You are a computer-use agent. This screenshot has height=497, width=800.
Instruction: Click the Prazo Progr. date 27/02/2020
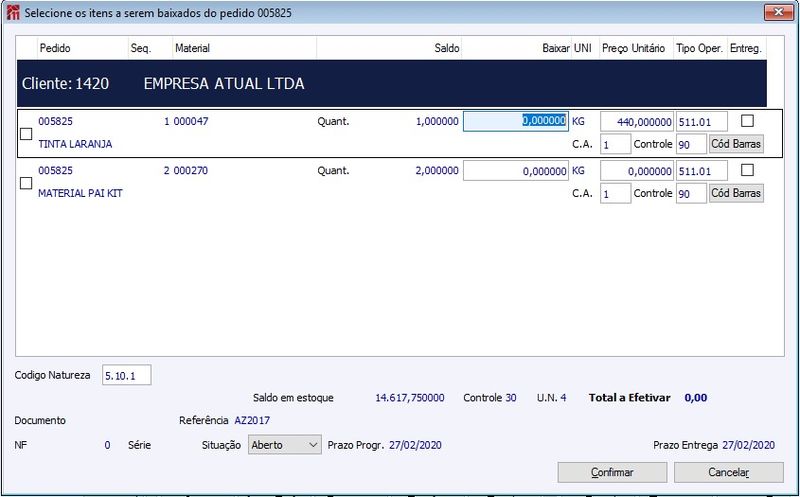tap(415, 445)
